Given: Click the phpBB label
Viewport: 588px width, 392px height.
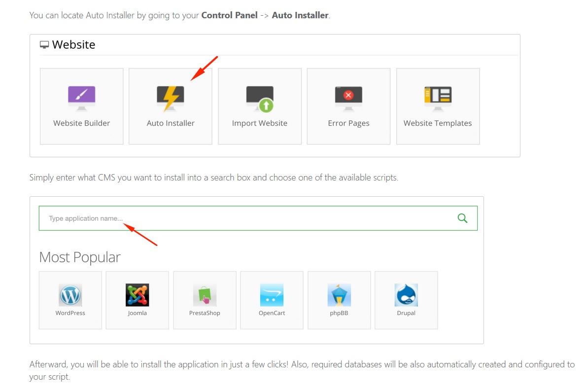Looking at the screenshot, I should [339, 313].
